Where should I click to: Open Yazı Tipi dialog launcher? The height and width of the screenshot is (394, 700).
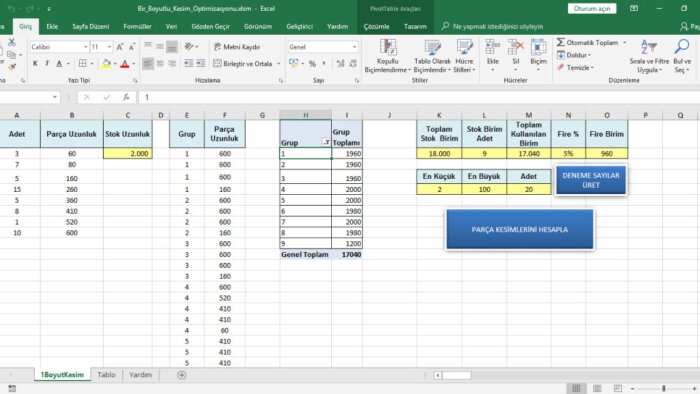(x=135, y=81)
